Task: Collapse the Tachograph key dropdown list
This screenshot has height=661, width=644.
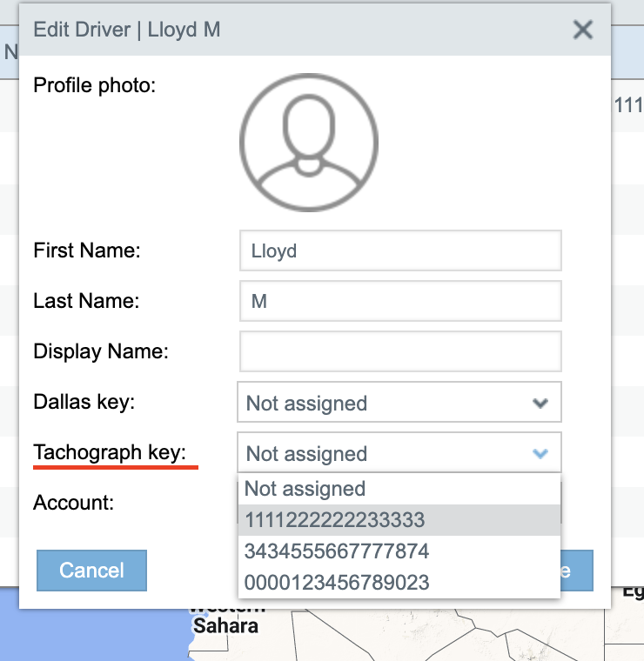Action: click(399, 454)
